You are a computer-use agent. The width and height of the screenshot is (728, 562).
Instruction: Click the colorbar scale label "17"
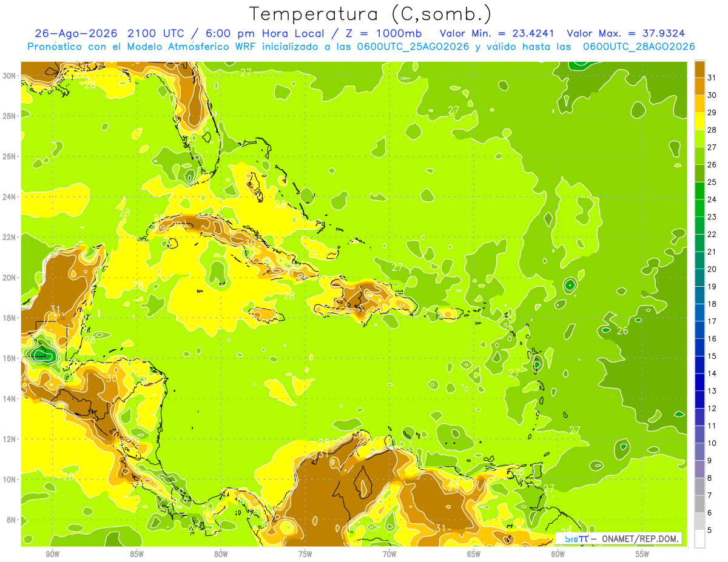(x=712, y=321)
